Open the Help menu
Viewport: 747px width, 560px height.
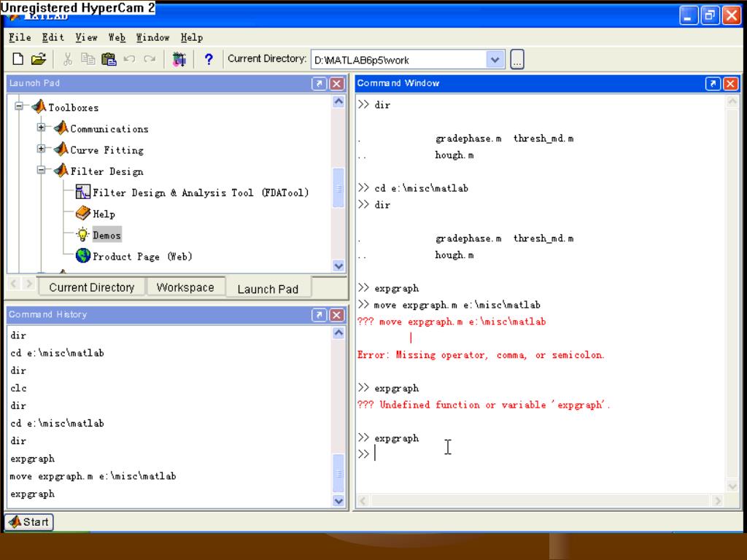192,37
